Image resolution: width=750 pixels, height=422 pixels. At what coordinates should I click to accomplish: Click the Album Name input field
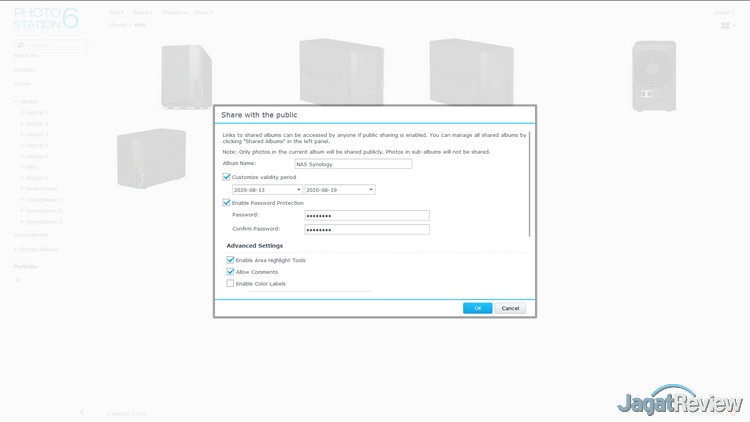coord(353,164)
